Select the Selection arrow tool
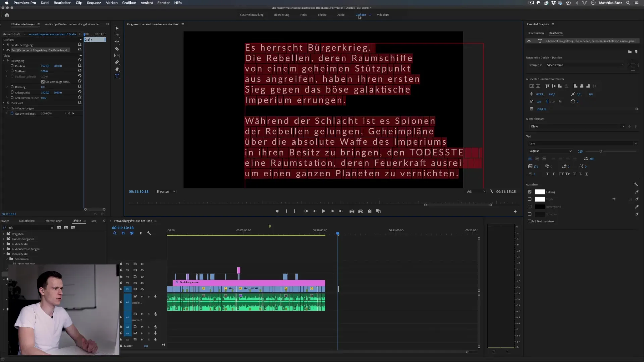The image size is (644, 362). tap(117, 28)
